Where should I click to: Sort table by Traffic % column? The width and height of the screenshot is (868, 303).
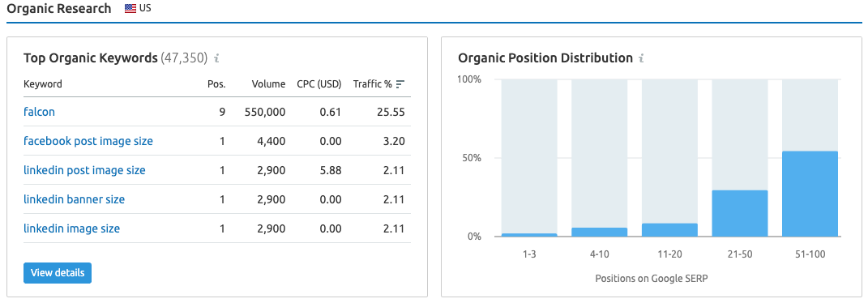(373, 84)
